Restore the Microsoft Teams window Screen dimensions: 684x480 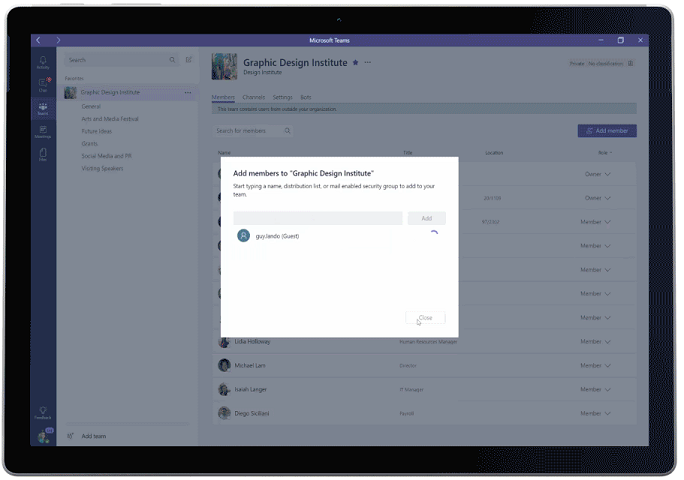point(621,40)
